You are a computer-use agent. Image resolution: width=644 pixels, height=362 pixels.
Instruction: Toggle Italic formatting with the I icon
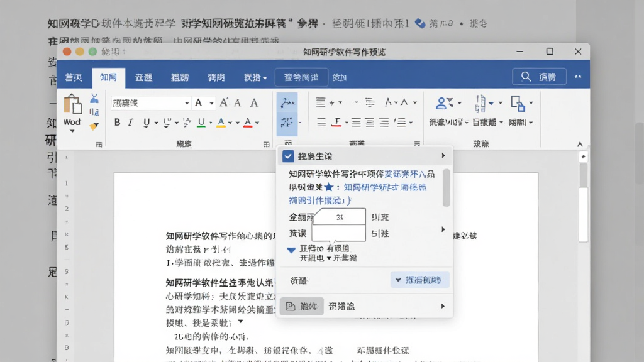coord(131,123)
